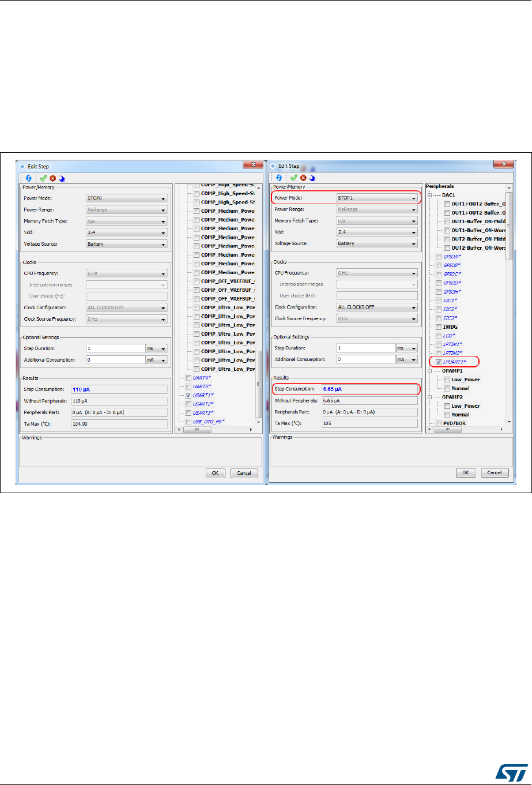The width and height of the screenshot is (532, 785).
Task: Enable IWDG checkbox in right window
Action: 439,326
